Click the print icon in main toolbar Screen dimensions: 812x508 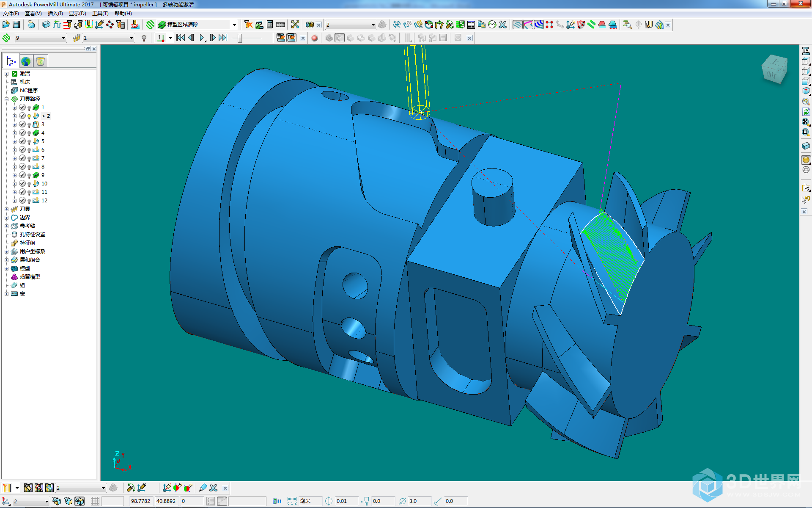[x=31, y=25]
